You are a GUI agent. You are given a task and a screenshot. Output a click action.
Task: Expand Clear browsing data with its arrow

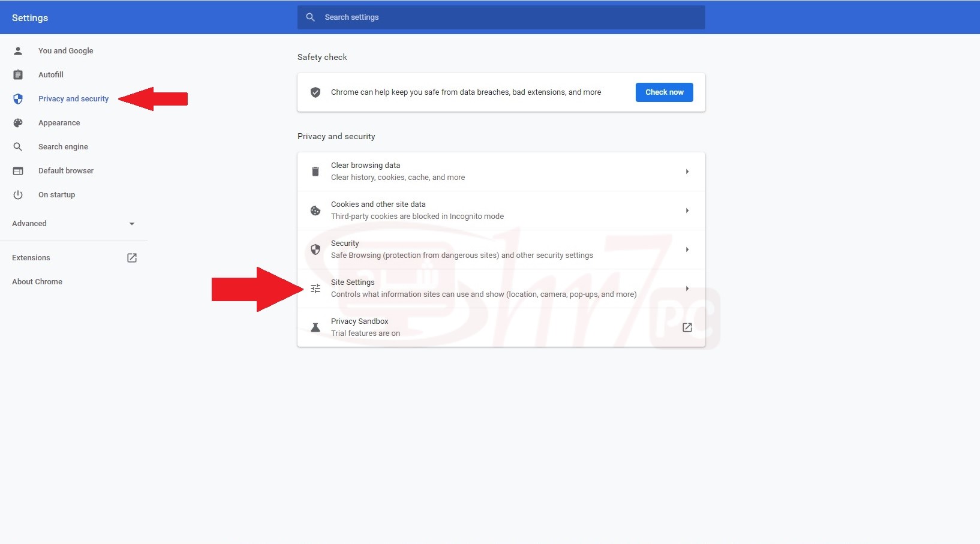click(687, 172)
